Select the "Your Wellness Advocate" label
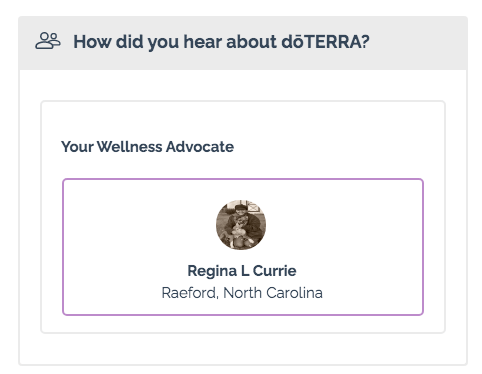482x374 pixels. click(147, 147)
